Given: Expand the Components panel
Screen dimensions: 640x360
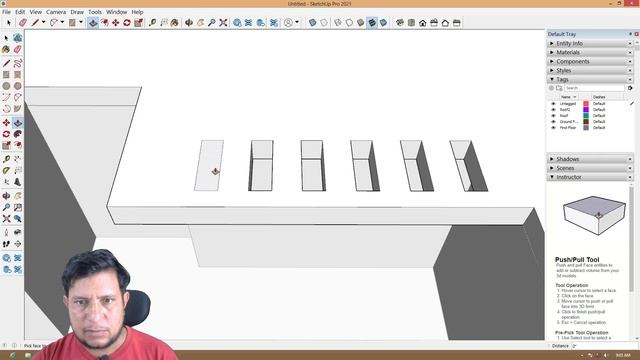Looking at the screenshot, I should tap(589, 61).
